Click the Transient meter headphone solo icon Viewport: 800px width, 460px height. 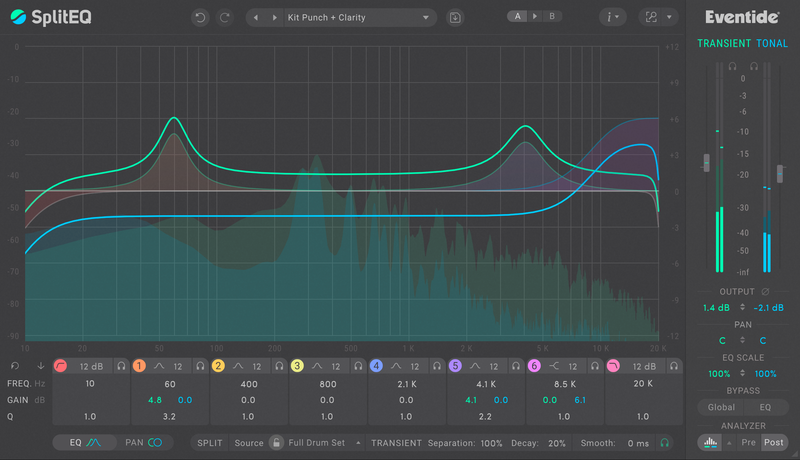[731, 65]
